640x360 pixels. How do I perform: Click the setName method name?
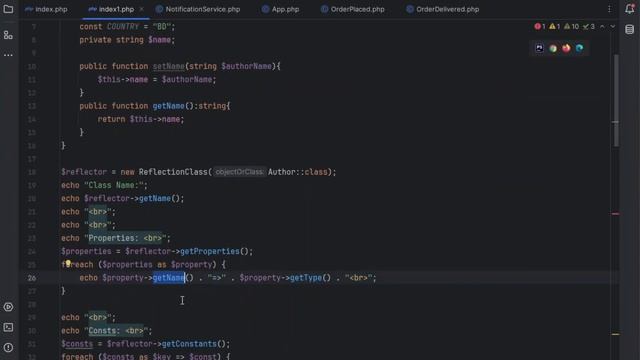(169, 66)
